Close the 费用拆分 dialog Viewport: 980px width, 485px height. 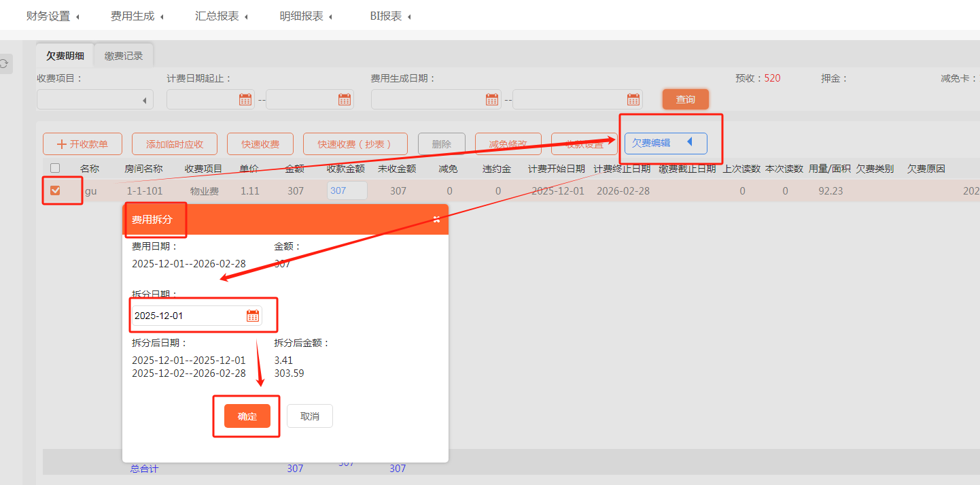[436, 219]
